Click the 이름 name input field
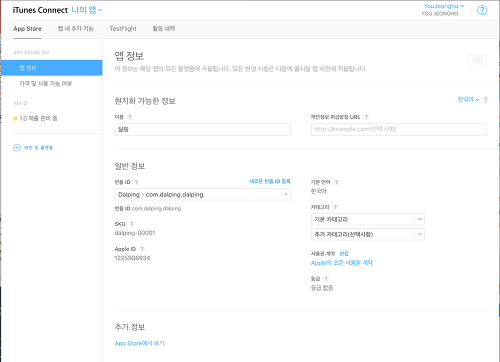The height and width of the screenshot is (362, 500). (x=202, y=129)
